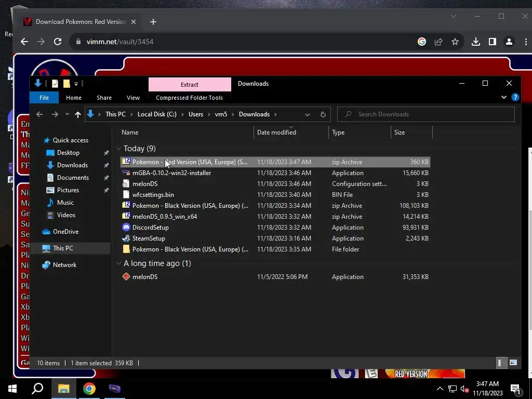Click the Chrome forward arrow button
The image size is (532, 399).
pyautogui.click(x=41, y=42)
